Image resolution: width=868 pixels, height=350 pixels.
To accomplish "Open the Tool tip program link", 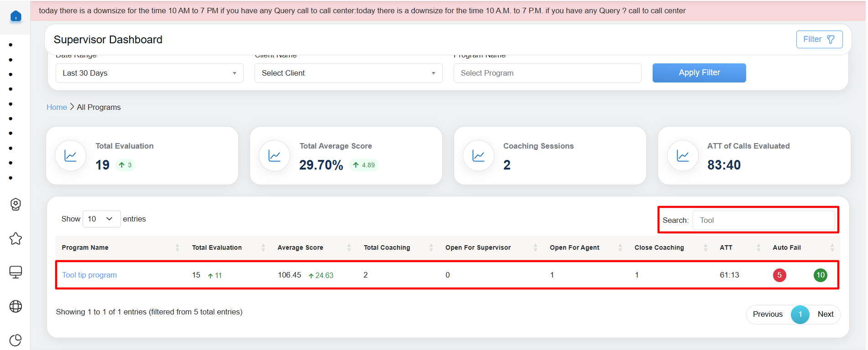I will tap(89, 275).
